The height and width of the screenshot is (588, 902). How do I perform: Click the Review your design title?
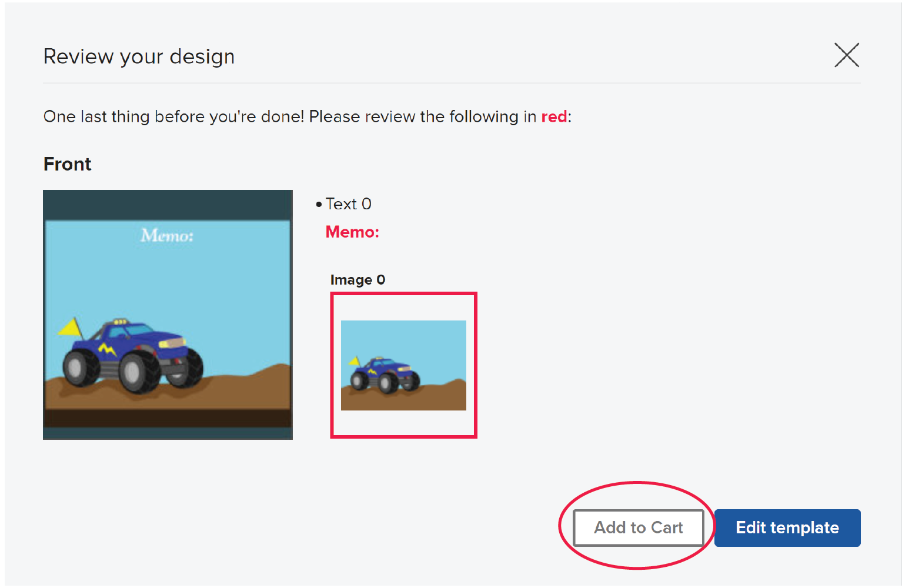[139, 56]
